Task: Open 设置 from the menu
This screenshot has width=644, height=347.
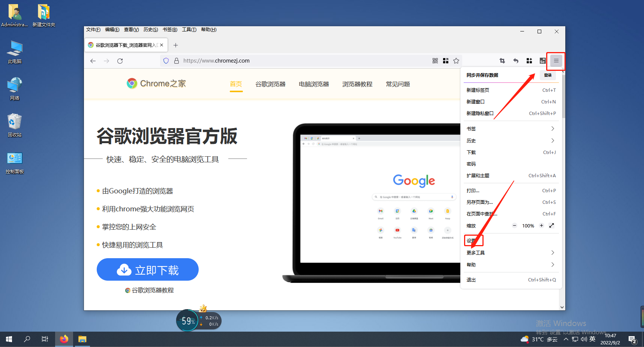Action: pyautogui.click(x=511, y=241)
